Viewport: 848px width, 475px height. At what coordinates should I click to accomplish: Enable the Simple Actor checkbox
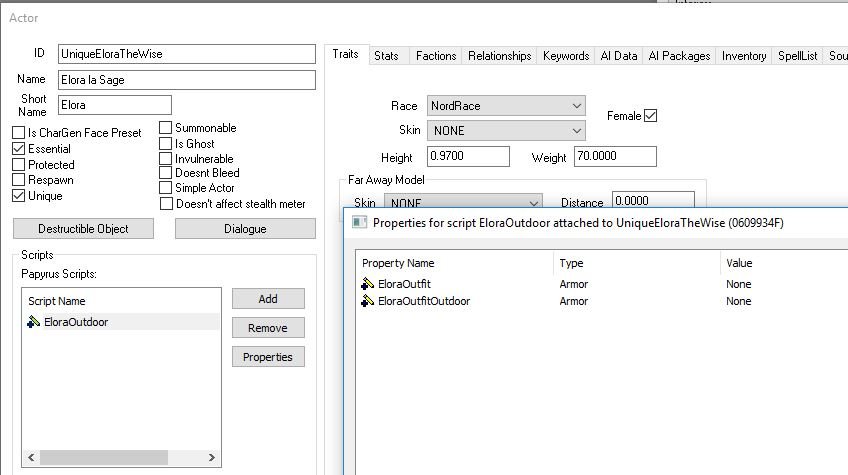165,188
